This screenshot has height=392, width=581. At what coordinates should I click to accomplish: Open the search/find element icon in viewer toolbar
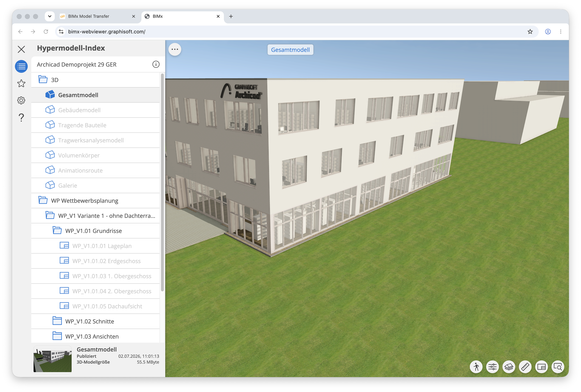click(x=558, y=367)
